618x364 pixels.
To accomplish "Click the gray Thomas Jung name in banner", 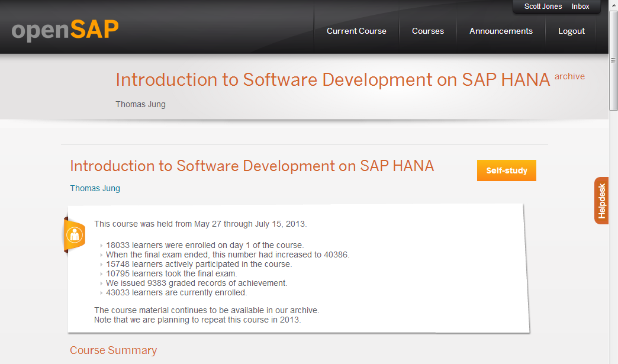I will (140, 104).
